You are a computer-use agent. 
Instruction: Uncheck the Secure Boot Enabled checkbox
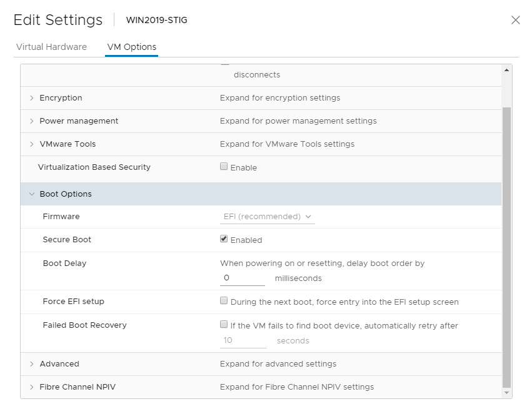224,239
